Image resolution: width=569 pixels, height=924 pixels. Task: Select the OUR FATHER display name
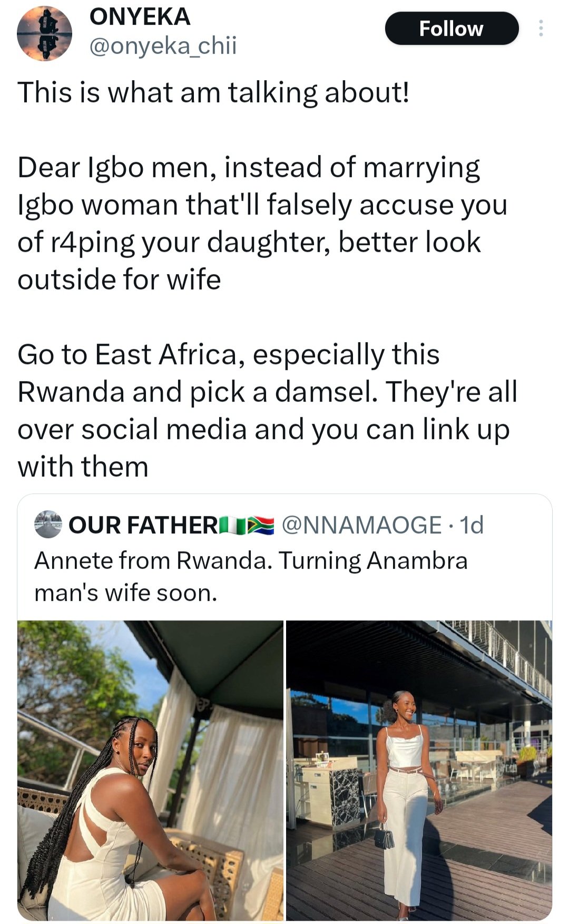(x=142, y=525)
